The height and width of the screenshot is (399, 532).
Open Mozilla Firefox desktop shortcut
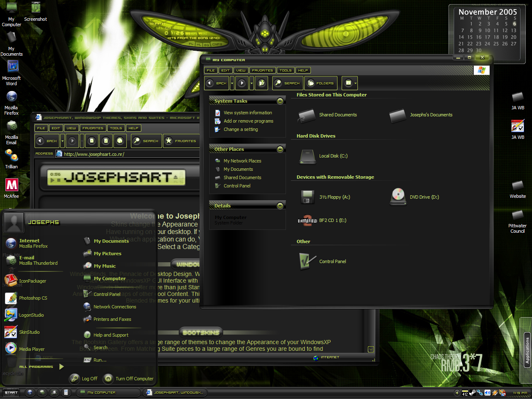[x=12, y=103]
